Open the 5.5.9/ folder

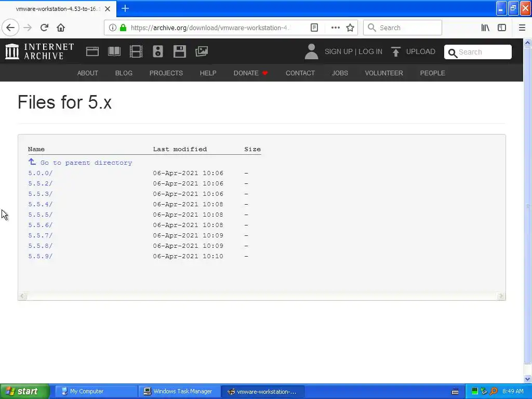tap(41, 256)
